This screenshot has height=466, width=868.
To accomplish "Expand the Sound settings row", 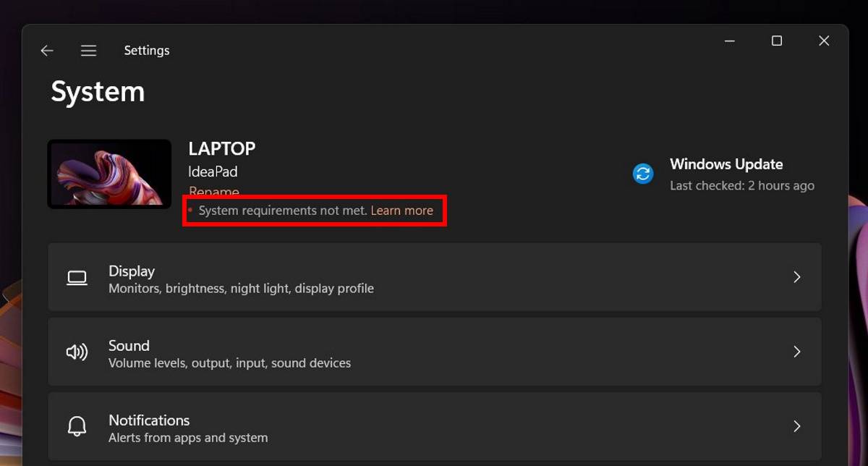I will [x=796, y=352].
